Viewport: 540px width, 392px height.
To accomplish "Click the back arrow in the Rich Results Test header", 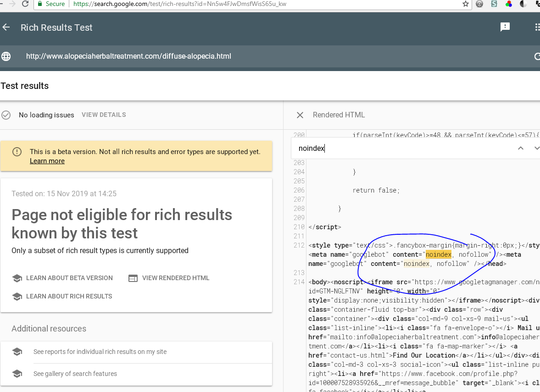I will [x=6, y=27].
